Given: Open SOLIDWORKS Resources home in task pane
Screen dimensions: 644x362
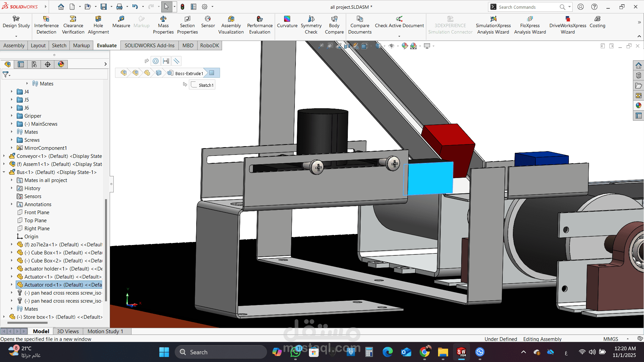Looking at the screenshot, I should (638, 65).
